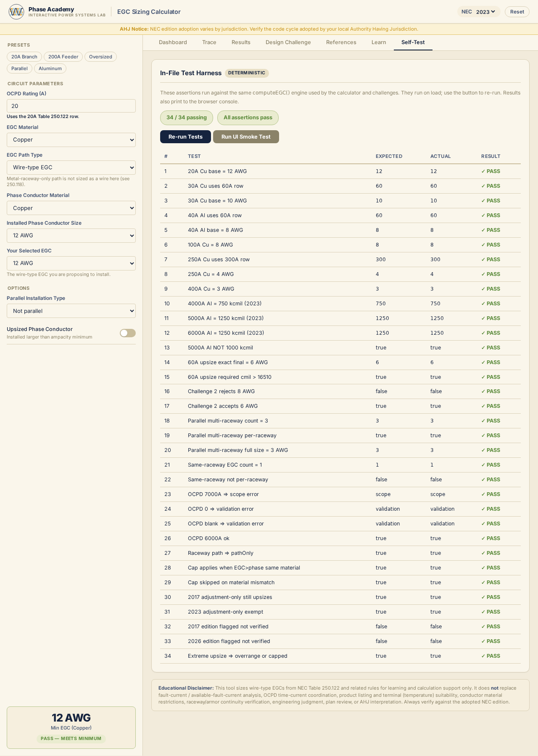
Task: Apply the 200A Feeder preset
Action: click(63, 57)
